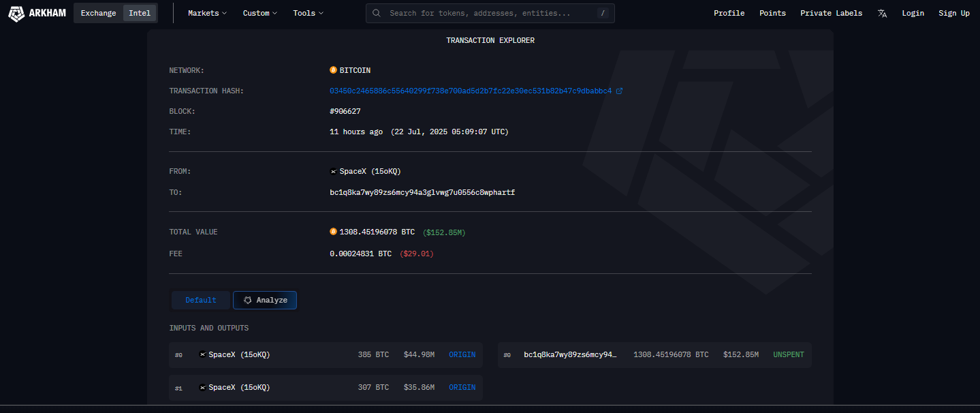This screenshot has height=413, width=980.
Task: Open the Markets dropdown menu
Action: (208, 13)
